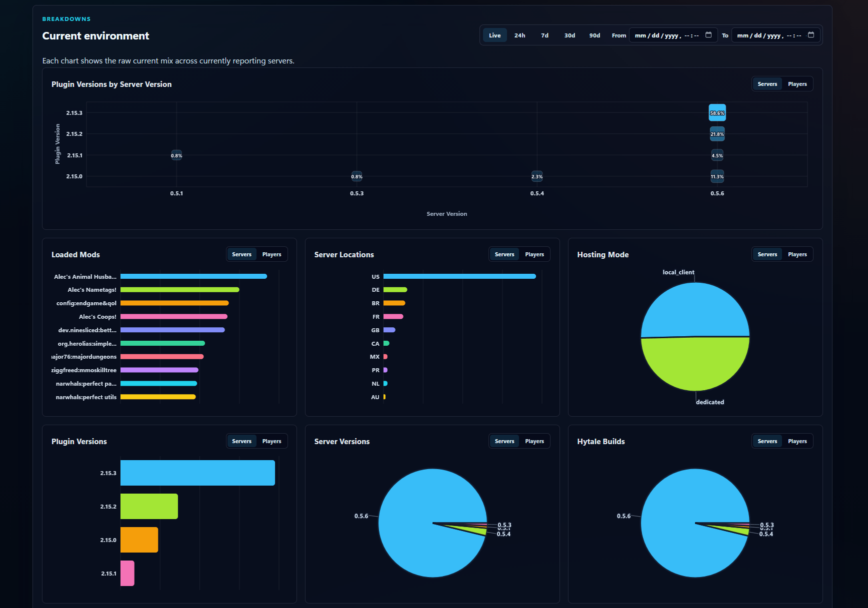Click the 2.15.0 orange bar

tap(139, 540)
